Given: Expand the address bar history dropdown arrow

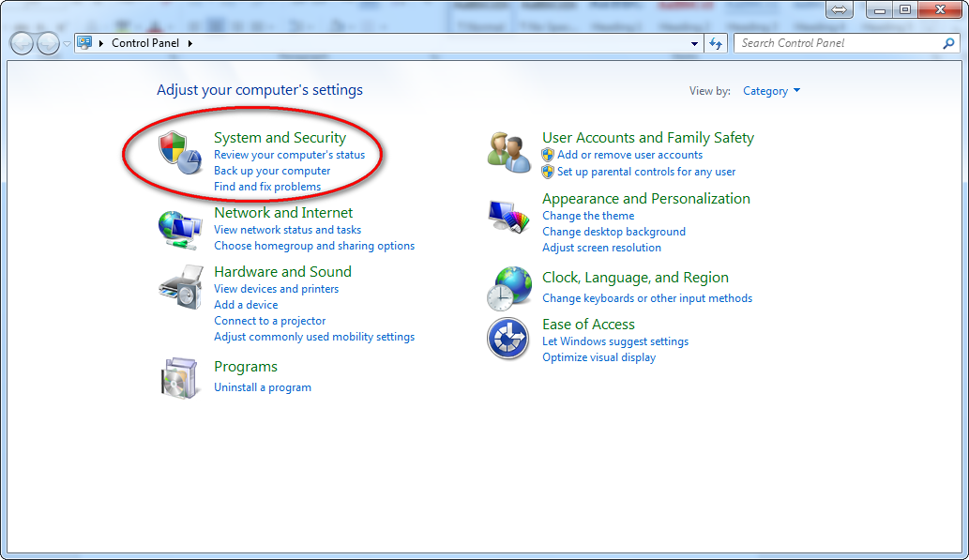Looking at the screenshot, I should 694,43.
